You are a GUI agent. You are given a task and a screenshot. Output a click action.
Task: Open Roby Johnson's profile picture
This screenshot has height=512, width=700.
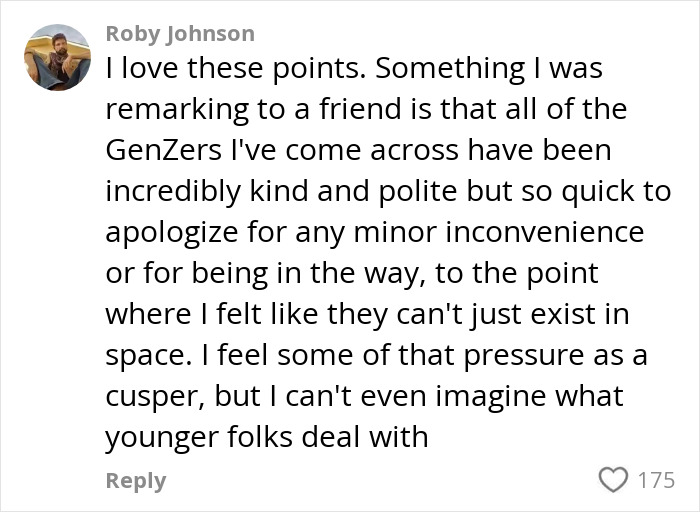(58, 57)
